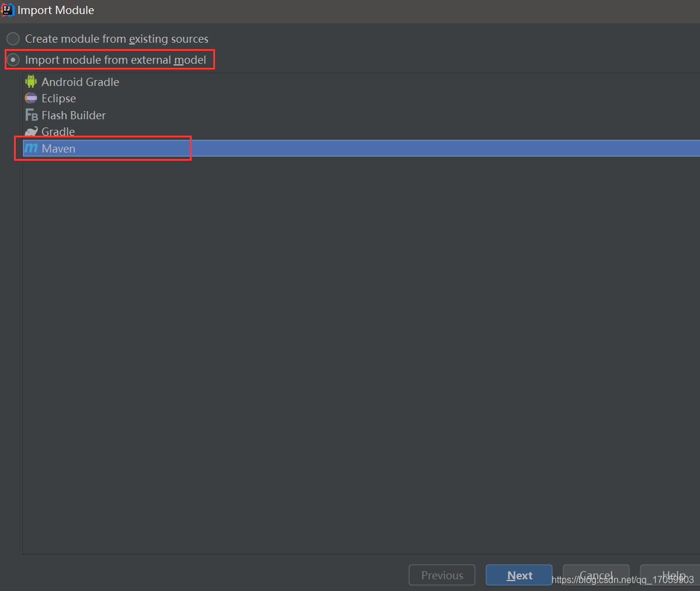This screenshot has height=591, width=700.
Task: Choose Maven in the model list
Action: click(361, 148)
